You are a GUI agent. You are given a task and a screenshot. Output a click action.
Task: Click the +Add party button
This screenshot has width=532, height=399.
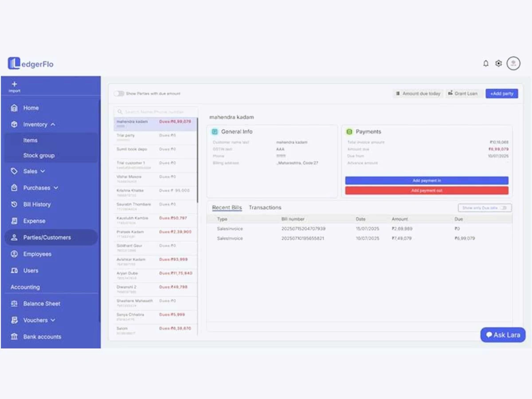(501, 94)
